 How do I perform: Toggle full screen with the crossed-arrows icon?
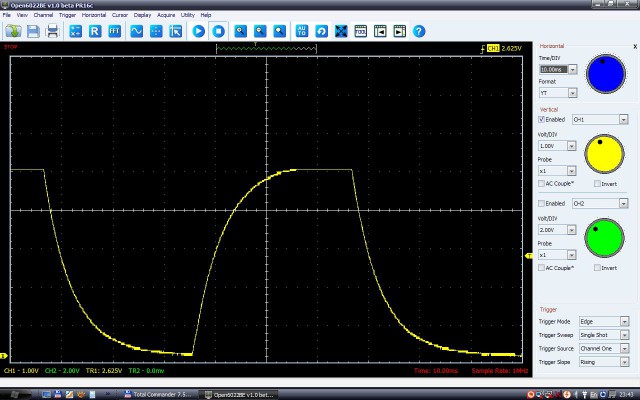(341, 31)
